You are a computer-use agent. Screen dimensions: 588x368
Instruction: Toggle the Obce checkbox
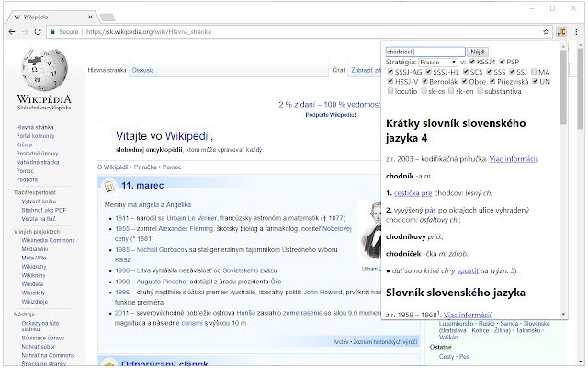pyautogui.click(x=464, y=81)
